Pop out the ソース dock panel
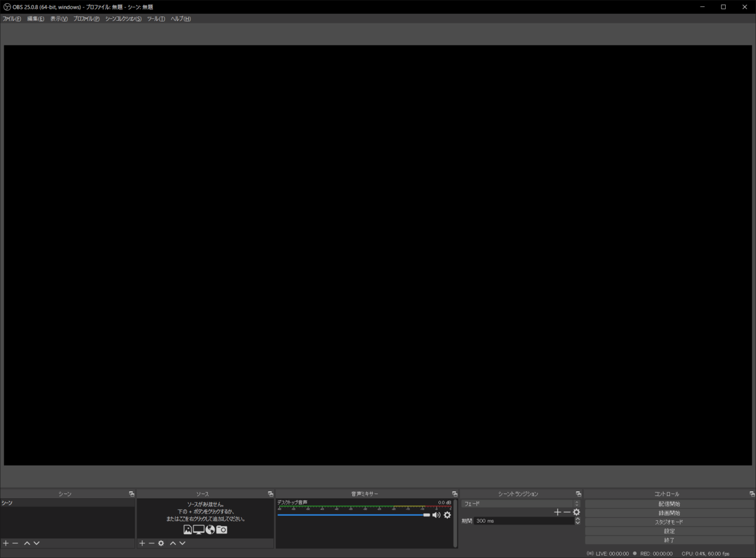 point(270,494)
